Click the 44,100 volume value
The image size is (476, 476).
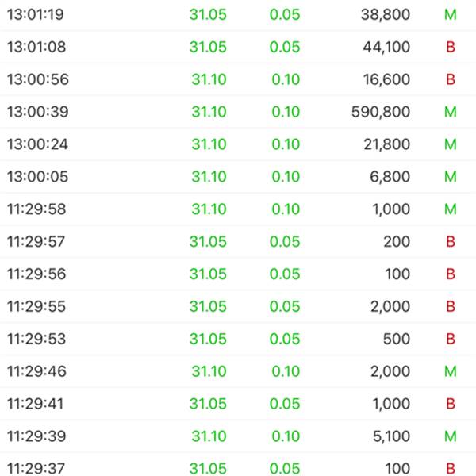tap(385, 47)
